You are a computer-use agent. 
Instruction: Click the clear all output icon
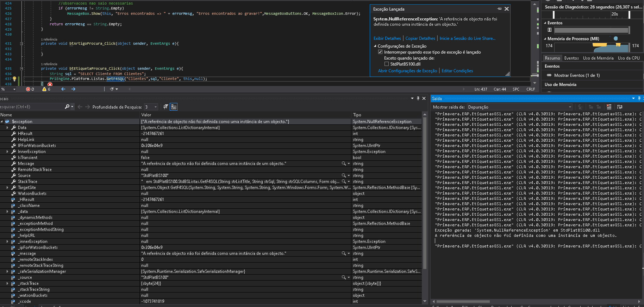pyautogui.click(x=609, y=107)
